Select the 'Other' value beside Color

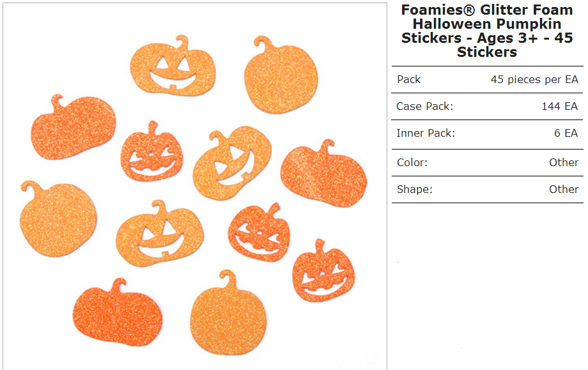(564, 163)
